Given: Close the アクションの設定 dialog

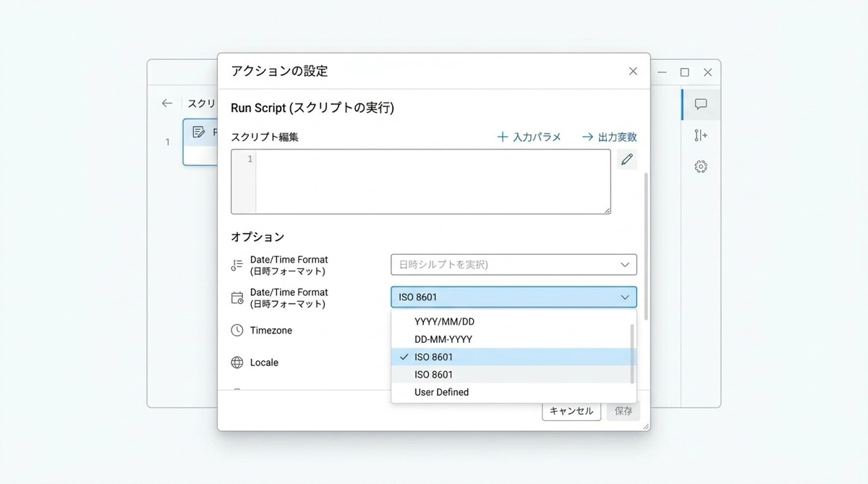Looking at the screenshot, I should pos(633,71).
